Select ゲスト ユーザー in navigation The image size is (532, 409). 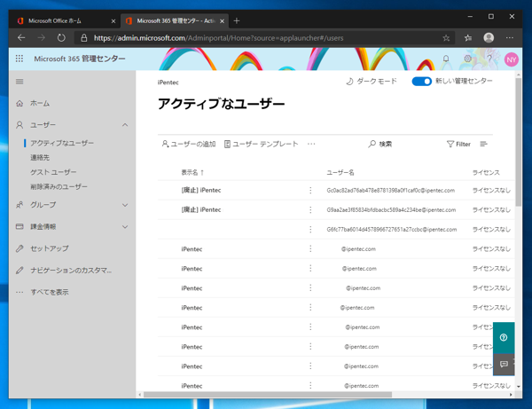click(53, 172)
